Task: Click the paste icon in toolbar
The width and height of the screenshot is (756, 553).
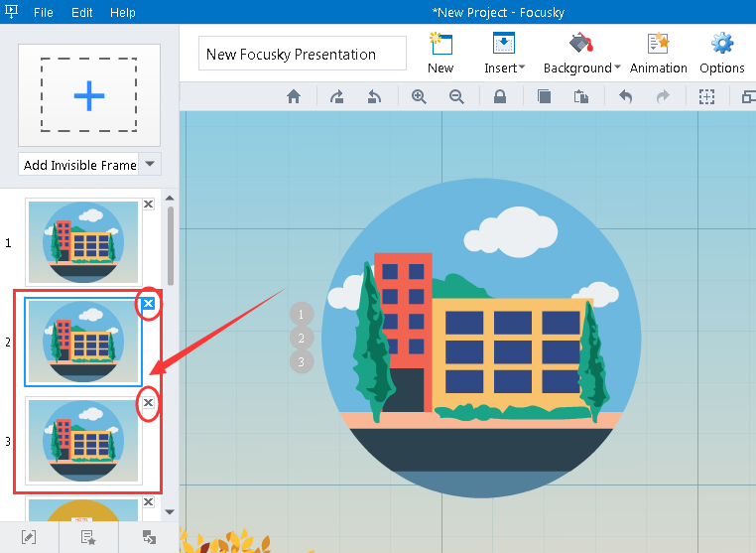Action: point(581,96)
